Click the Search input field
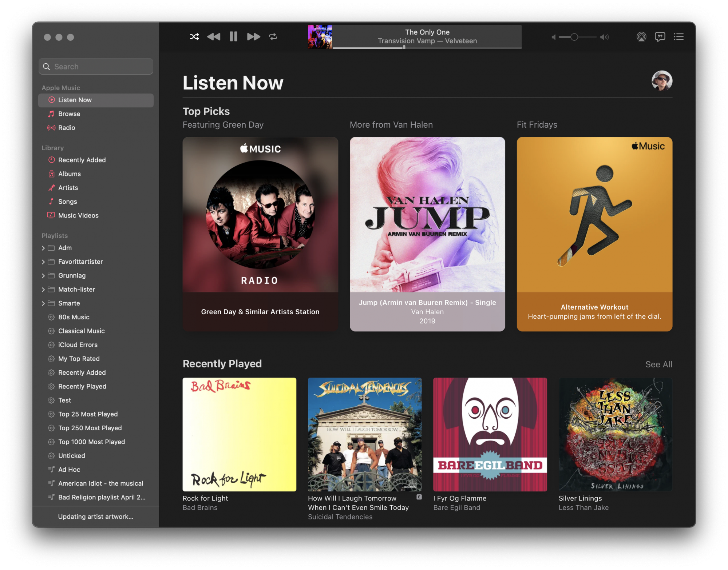The height and width of the screenshot is (570, 728). [96, 67]
